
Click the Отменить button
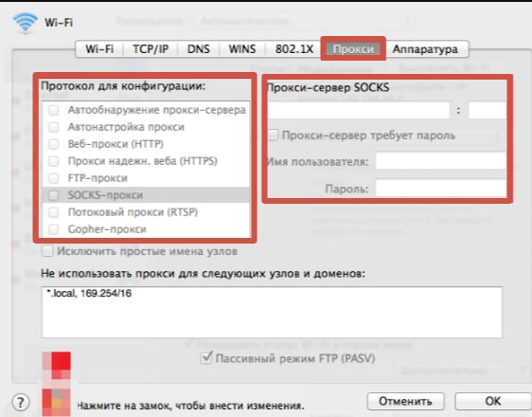(x=405, y=402)
